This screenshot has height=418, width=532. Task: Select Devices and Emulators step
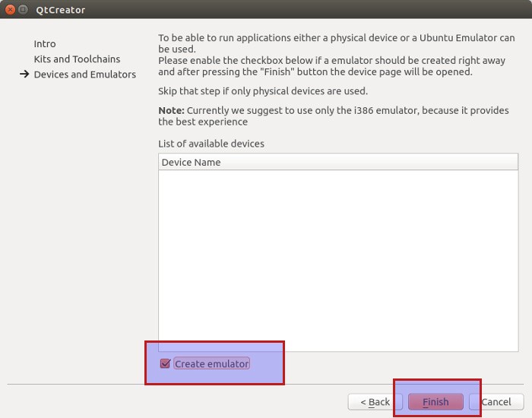pos(85,74)
